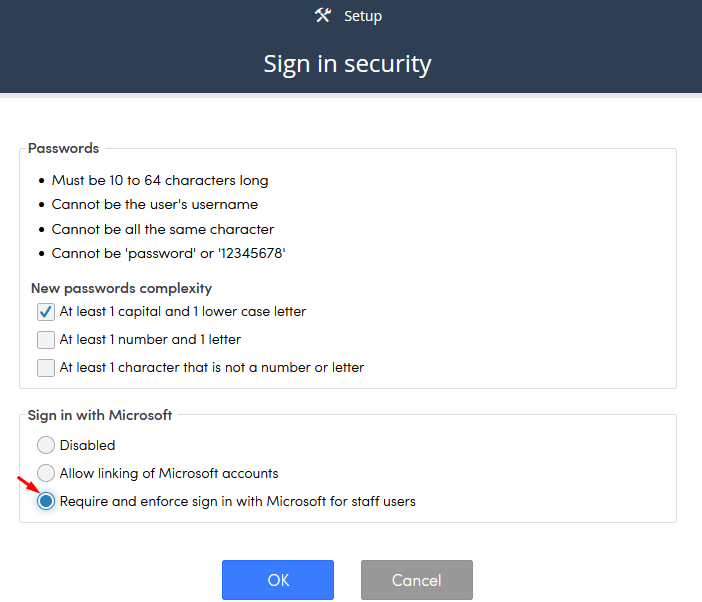Click the Cannot be 'password' or '12345678' rule

[x=168, y=253]
